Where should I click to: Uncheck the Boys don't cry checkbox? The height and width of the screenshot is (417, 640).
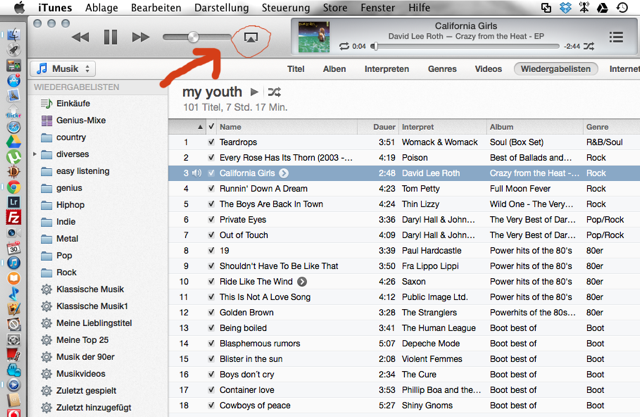pos(211,375)
